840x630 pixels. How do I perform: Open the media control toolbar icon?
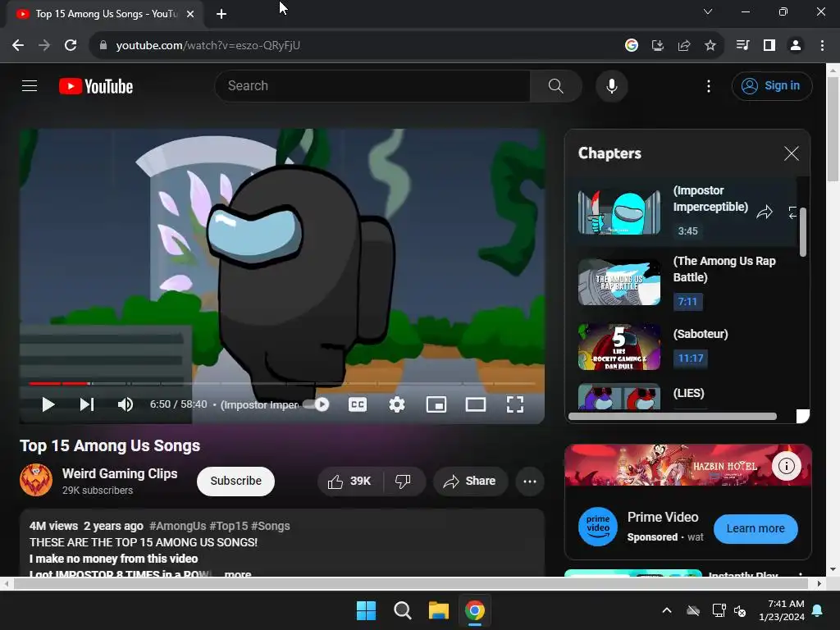tap(742, 46)
